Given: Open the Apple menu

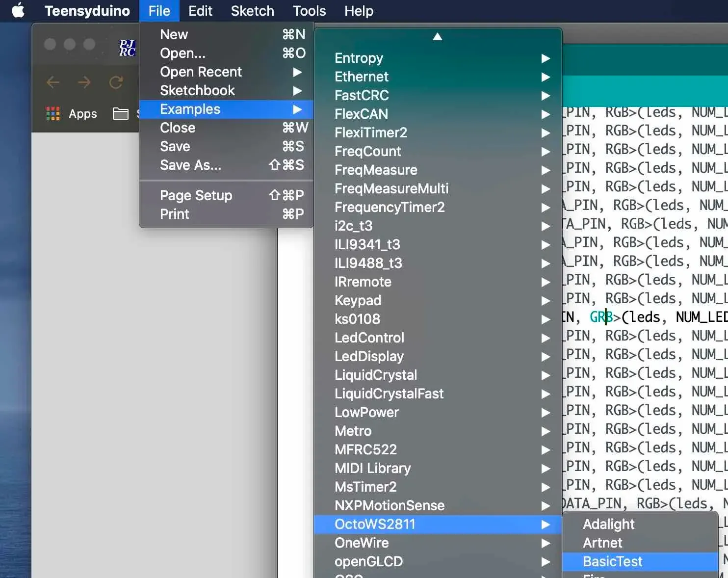Looking at the screenshot, I should pos(18,10).
